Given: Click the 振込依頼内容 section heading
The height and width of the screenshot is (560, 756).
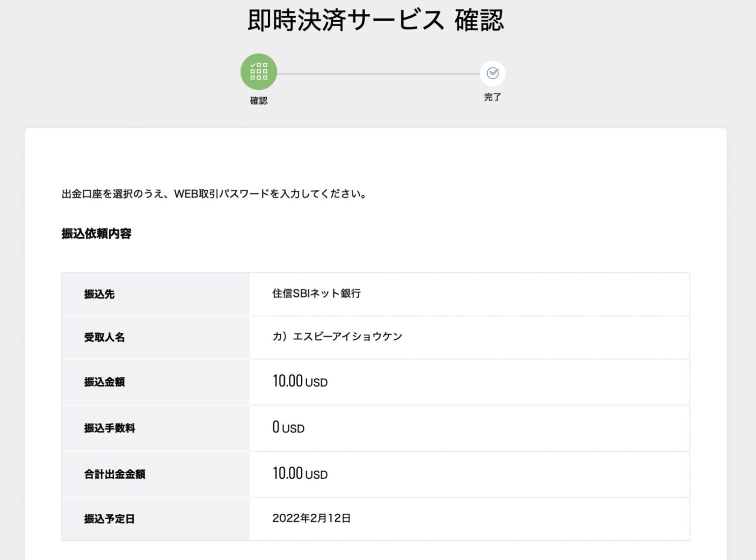Looking at the screenshot, I should pyautogui.click(x=96, y=233).
